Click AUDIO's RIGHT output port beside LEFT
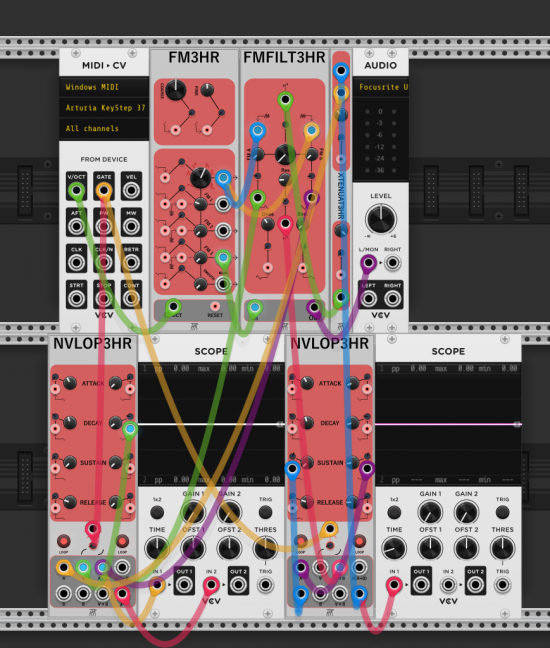This screenshot has height=648, width=550. point(392,298)
